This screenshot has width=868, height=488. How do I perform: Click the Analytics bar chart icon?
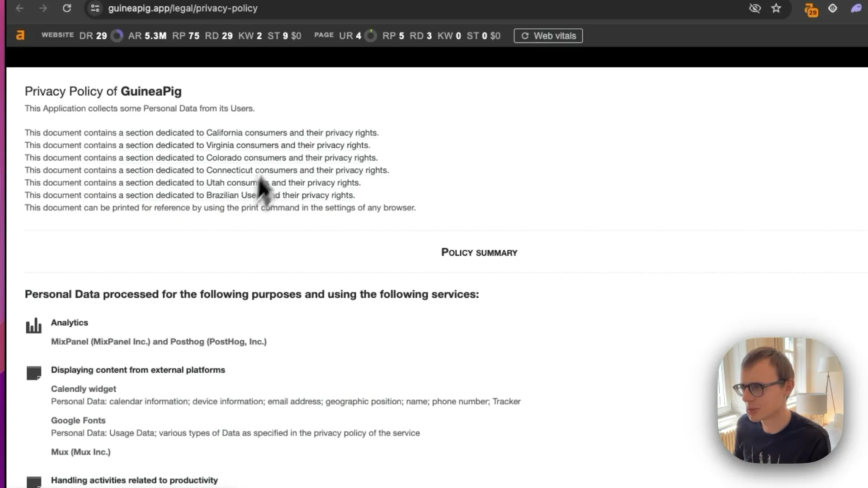(33, 325)
